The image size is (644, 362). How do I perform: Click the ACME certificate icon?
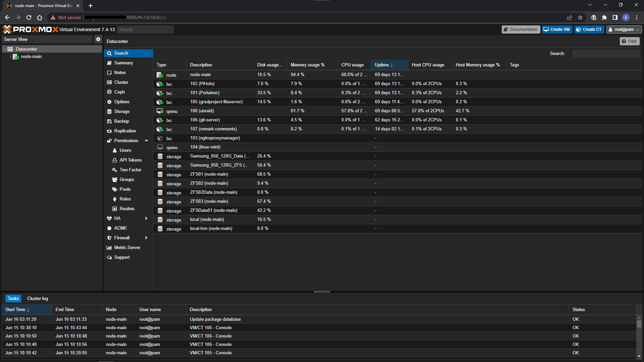click(109, 228)
